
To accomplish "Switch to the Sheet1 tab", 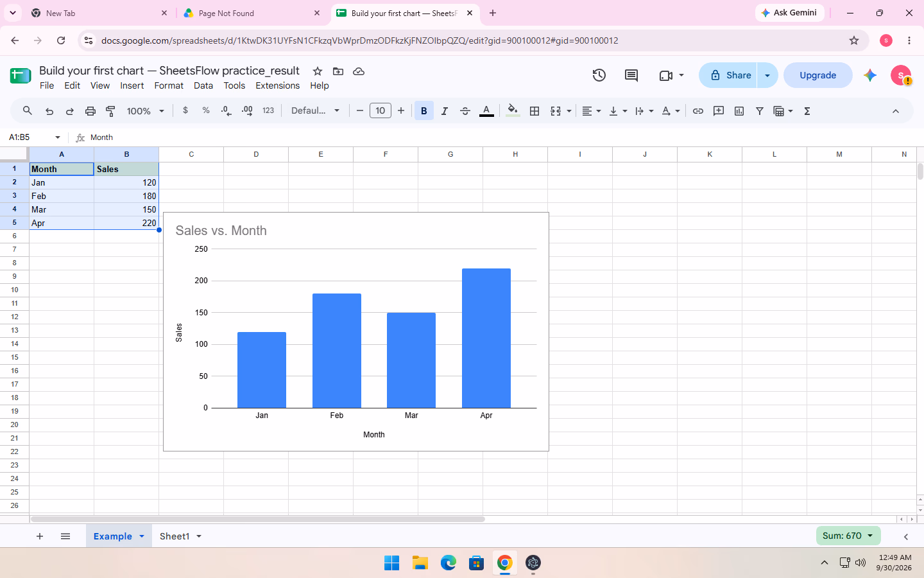I will (x=180, y=536).
